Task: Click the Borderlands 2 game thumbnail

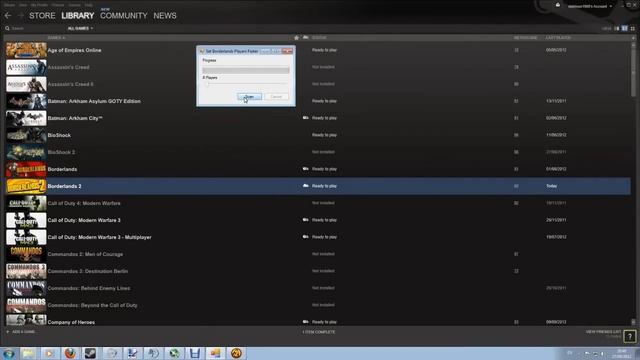Action: (26, 186)
